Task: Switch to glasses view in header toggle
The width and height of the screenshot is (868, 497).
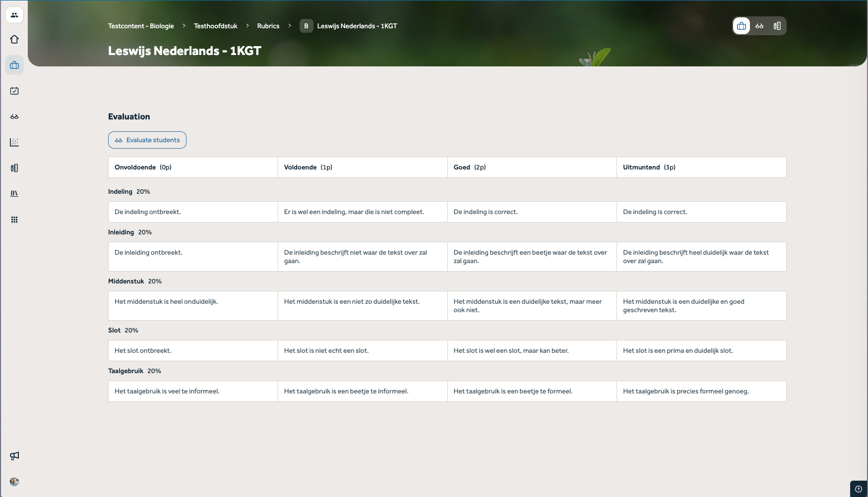Action: tap(759, 26)
